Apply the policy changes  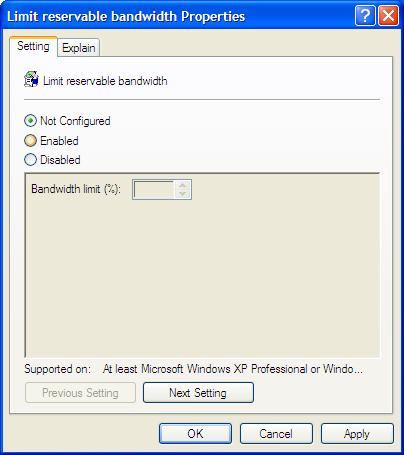coord(357,434)
